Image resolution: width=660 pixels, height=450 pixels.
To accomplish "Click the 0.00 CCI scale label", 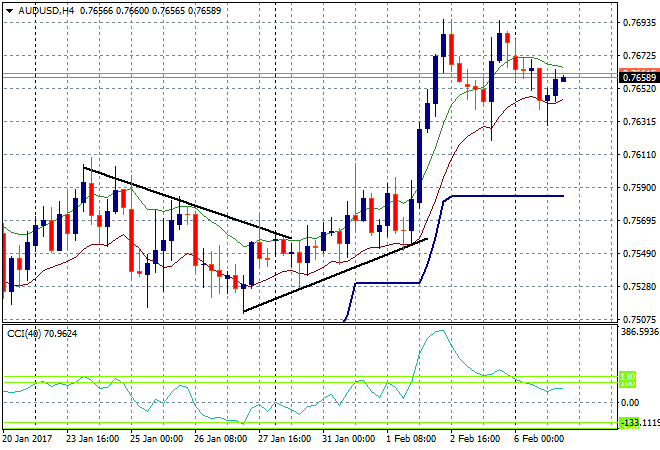I will point(630,403).
